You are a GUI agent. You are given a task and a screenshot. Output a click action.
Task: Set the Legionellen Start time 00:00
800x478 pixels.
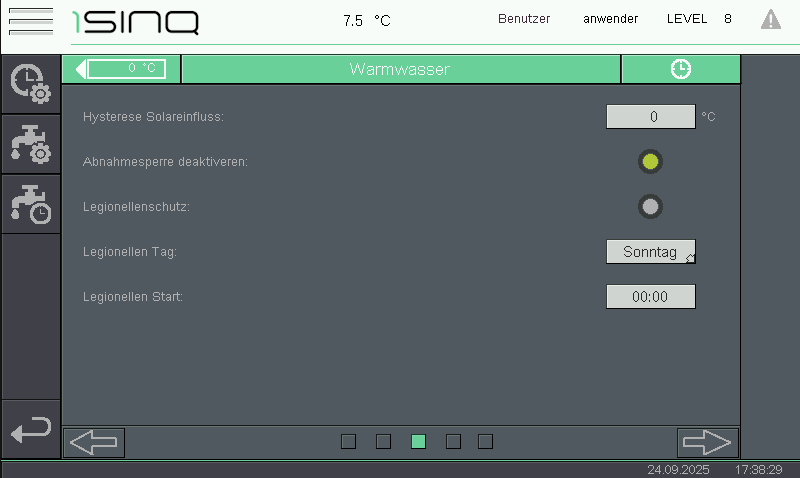pyautogui.click(x=651, y=297)
